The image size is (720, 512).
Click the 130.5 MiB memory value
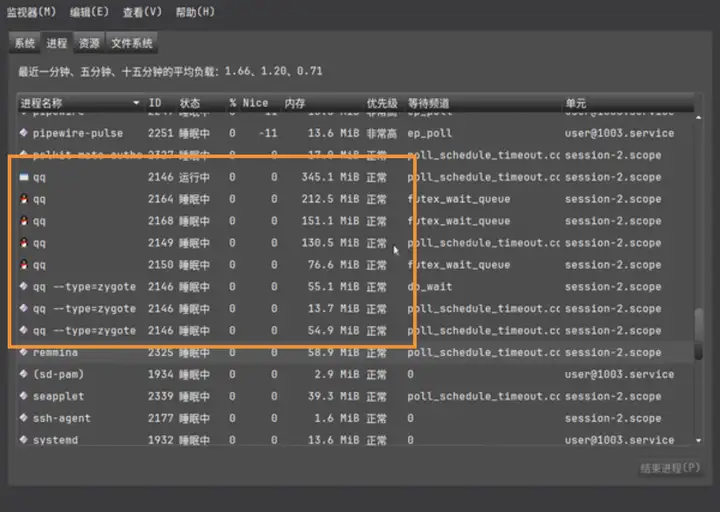coord(330,242)
